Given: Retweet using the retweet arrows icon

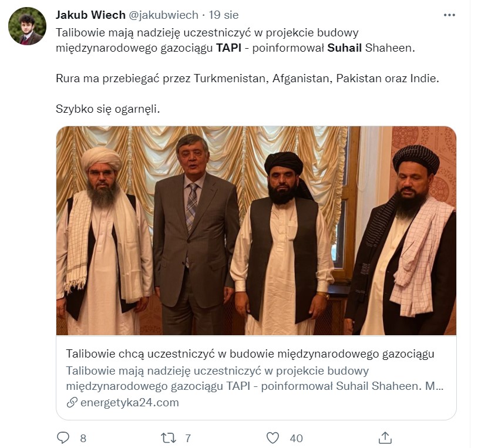Looking at the screenshot, I should point(169,438).
